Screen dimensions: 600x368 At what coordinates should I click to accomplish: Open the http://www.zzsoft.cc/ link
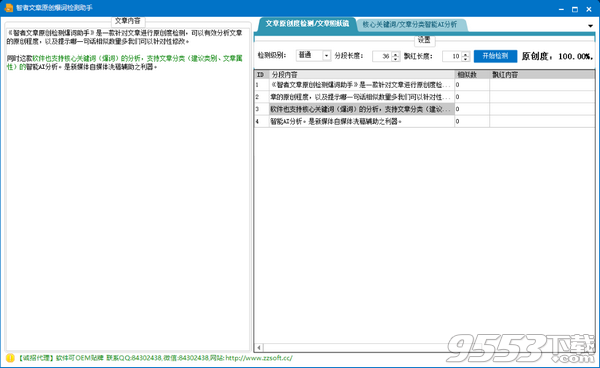coord(259,358)
